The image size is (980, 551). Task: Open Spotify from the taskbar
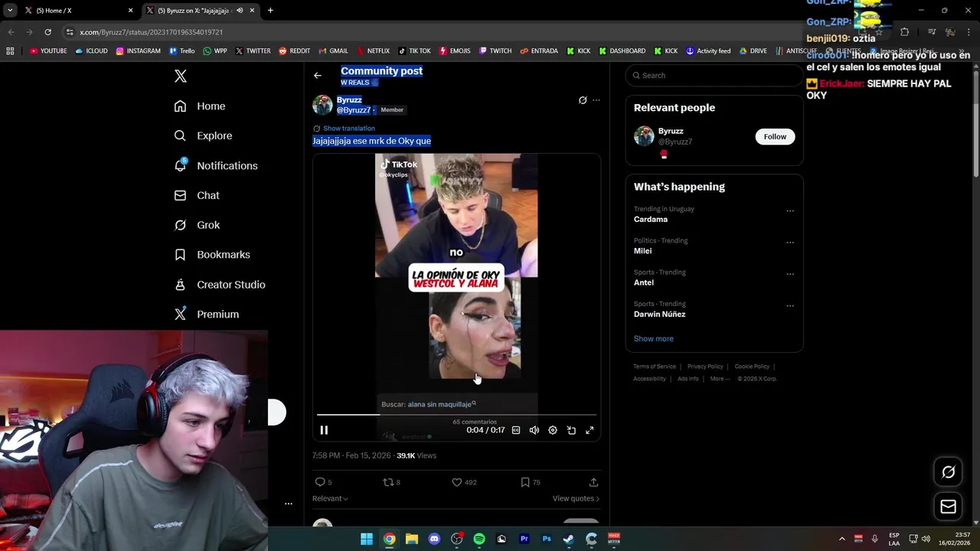tap(479, 539)
